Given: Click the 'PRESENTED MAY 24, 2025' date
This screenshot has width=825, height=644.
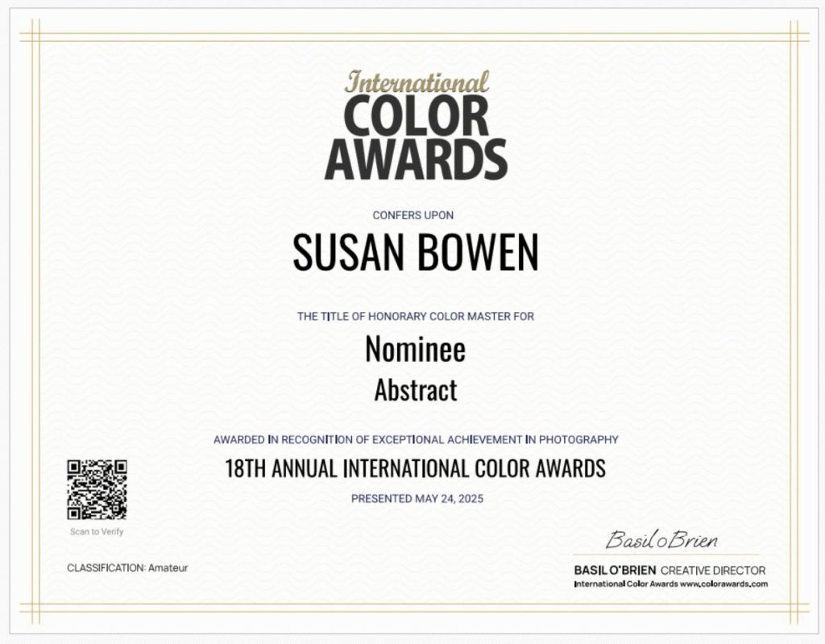Looking at the screenshot, I should click(417, 499).
